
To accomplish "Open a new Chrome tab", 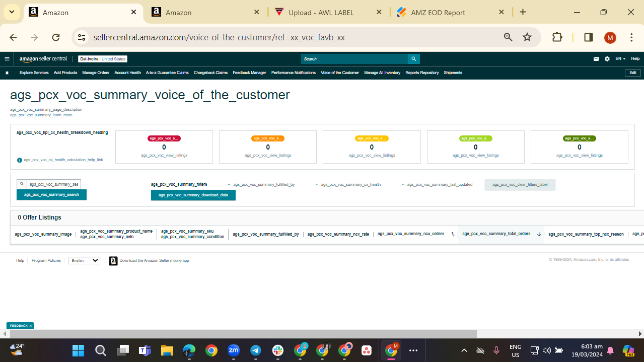I will tap(523, 12).
